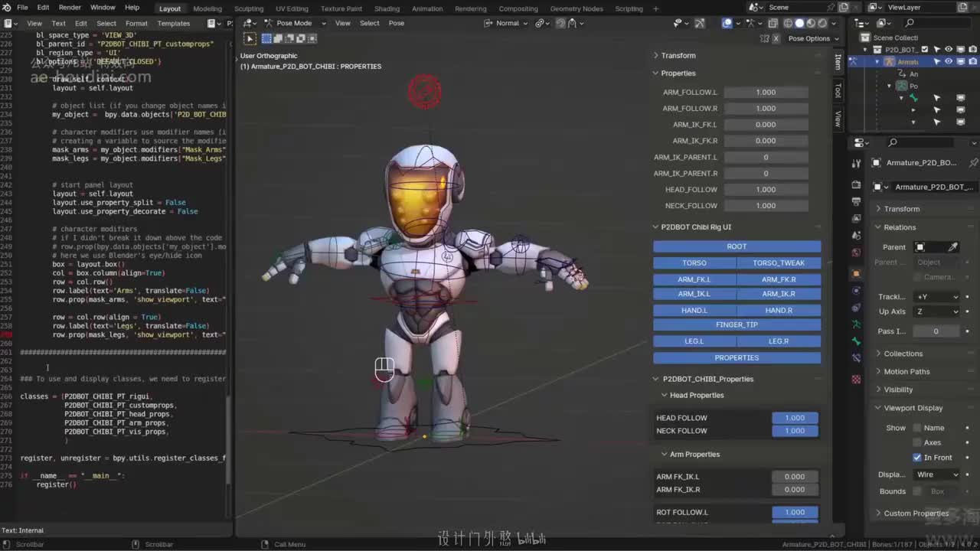The width and height of the screenshot is (980, 551).
Task: Open the Pose Mode dropdown
Action: [294, 23]
